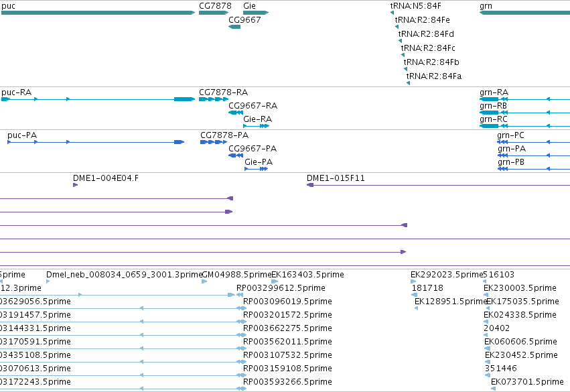Select the RP003593266.5prime EST label
This screenshot has height=392, width=570.
287,382
